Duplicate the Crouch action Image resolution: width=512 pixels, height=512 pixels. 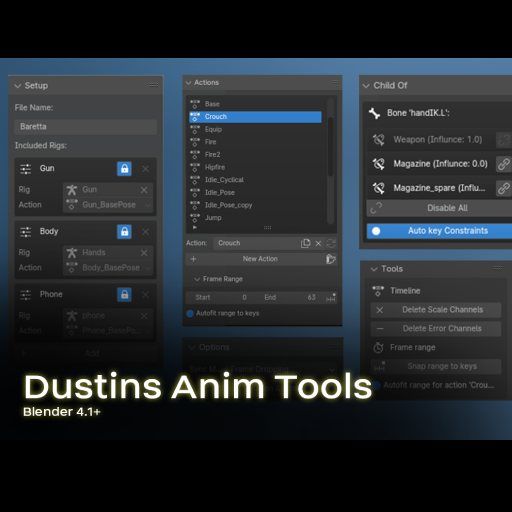305,243
